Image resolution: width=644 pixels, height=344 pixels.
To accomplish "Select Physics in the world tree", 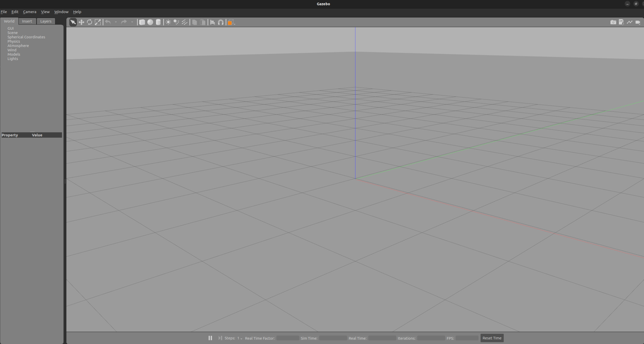I will tap(14, 41).
